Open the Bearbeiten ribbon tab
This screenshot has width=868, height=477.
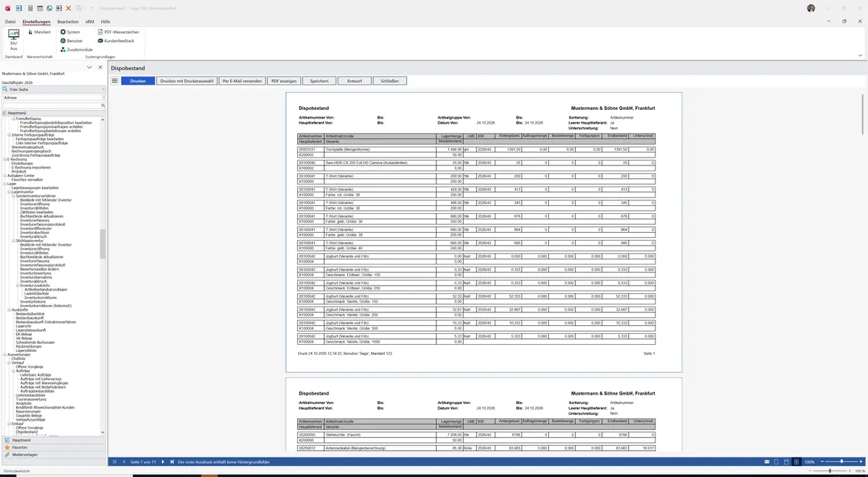click(x=68, y=22)
